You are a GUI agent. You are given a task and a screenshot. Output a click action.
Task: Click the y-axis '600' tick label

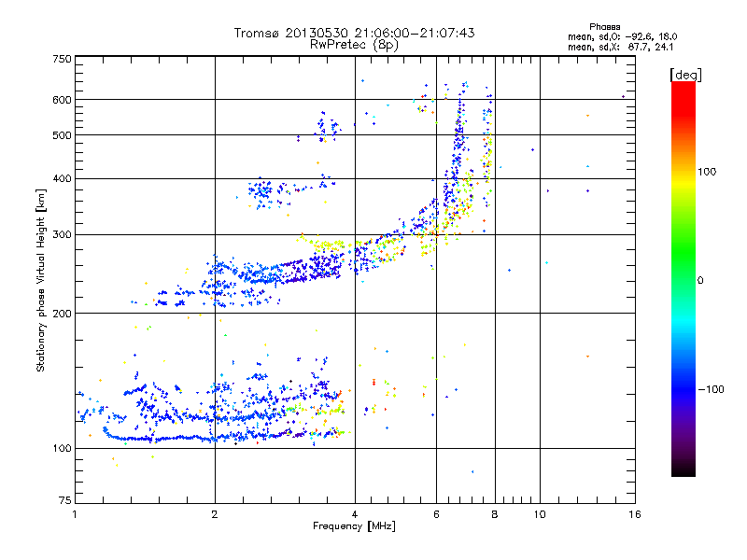(62, 100)
